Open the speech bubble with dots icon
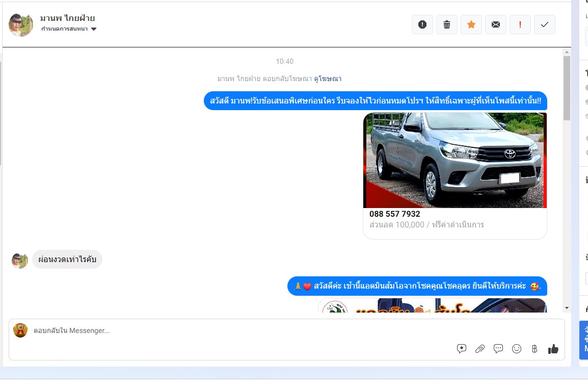This screenshot has height=387, width=588. pos(498,349)
